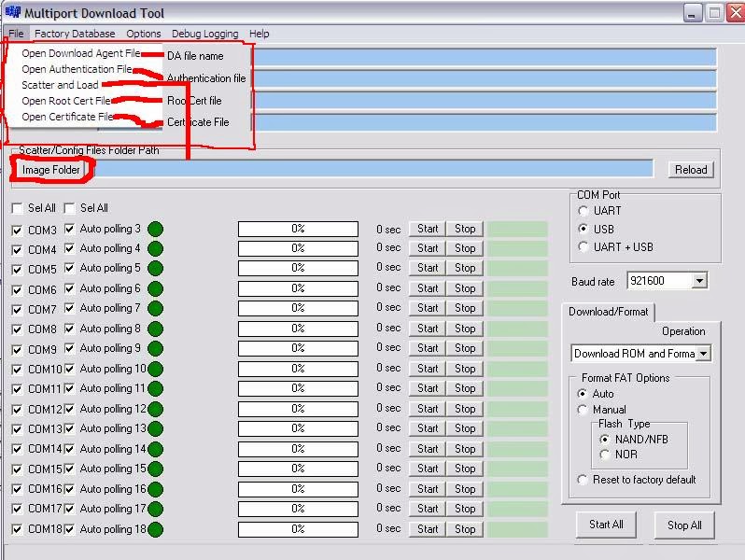Viewport: 745px width, 560px height.
Task: Uncheck the Auto polling 9 checkbox
Action: pos(69,349)
